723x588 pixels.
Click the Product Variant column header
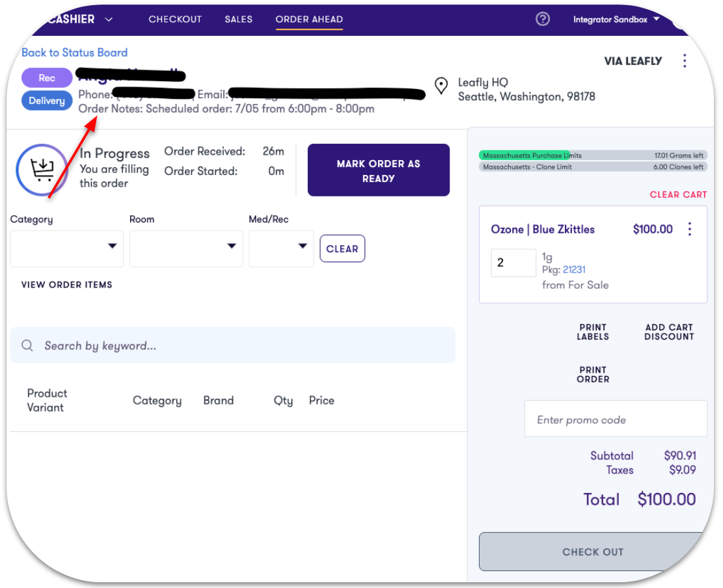(x=47, y=400)
